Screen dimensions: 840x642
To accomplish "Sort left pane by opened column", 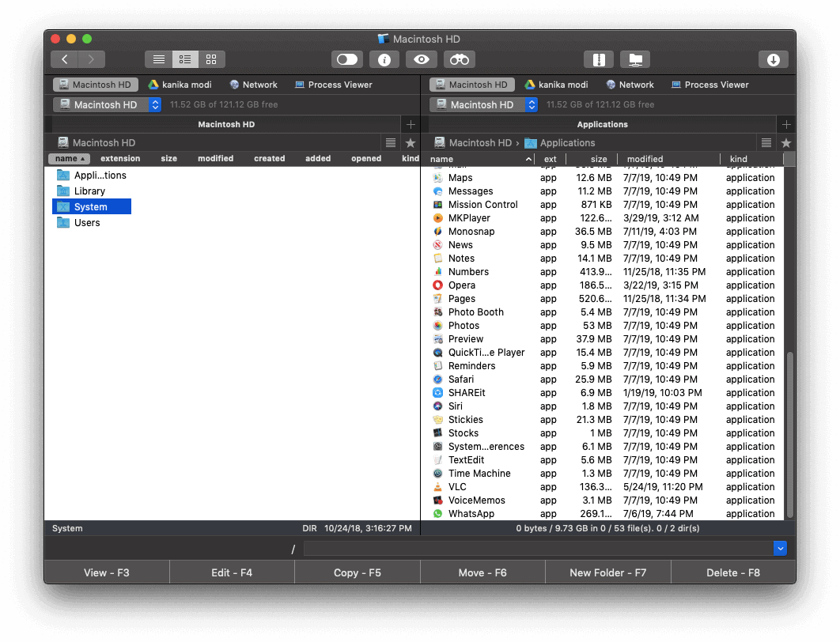I will (366, 158).
